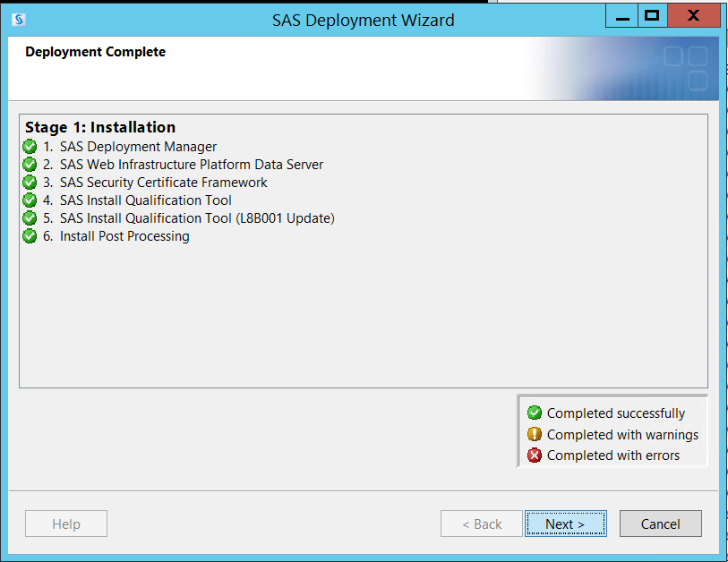
Task: Click the success icon for SAS Web Infrastructure Platform Data Server
Action: pos(30,164)
